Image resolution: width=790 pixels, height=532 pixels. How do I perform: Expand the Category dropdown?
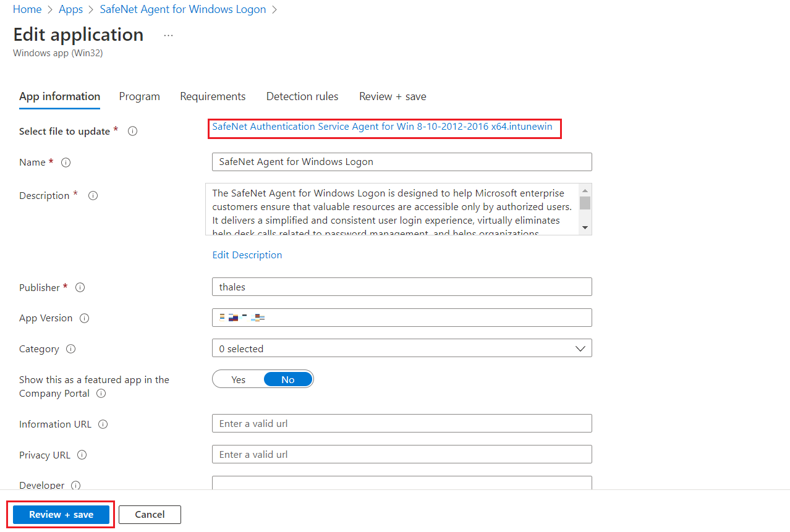point(402,348)
